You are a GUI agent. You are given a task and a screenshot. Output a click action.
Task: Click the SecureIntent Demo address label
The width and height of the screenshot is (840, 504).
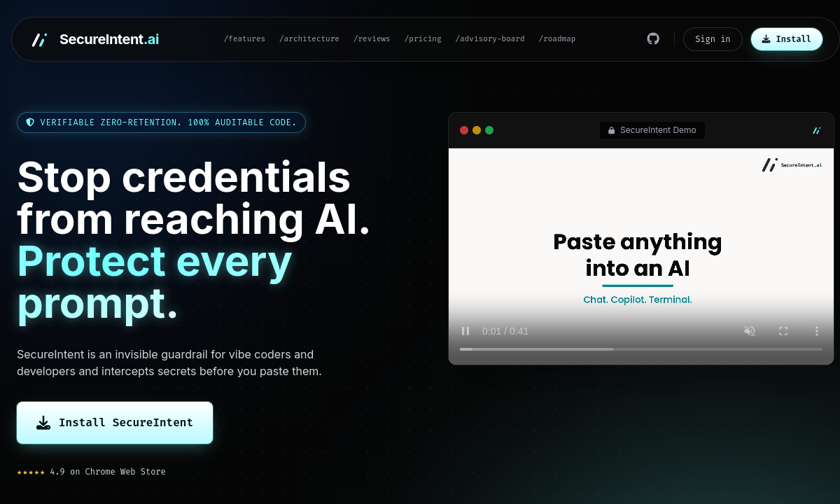click(x=652, y=130)
